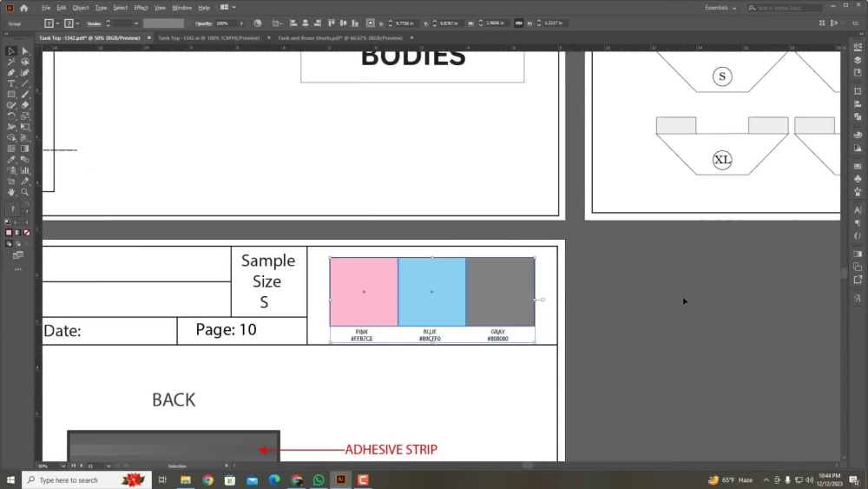This screenshot has width=868, height=489.
Task: Open the Fill color dropdown arrow
Action: (x=57, y=23)
